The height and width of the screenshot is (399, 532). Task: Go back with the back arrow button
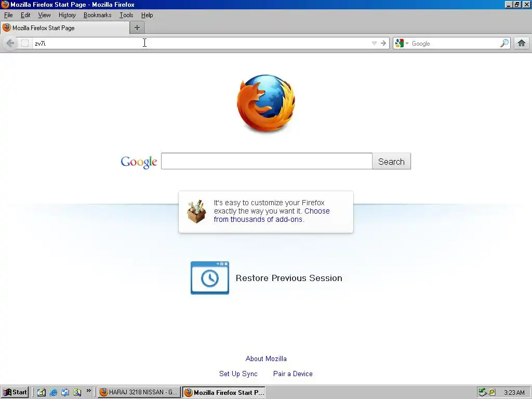[10, 43]
